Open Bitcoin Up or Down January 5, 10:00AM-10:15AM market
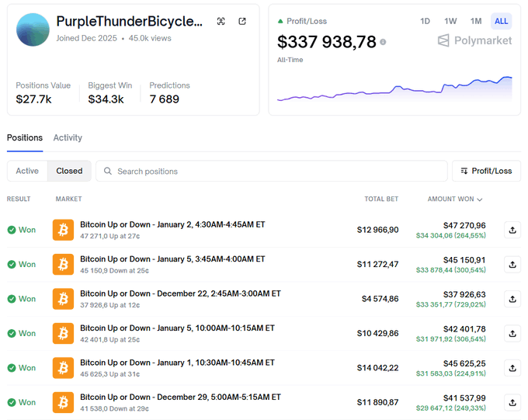The image size is (528, 420). (x=178, y=328)
